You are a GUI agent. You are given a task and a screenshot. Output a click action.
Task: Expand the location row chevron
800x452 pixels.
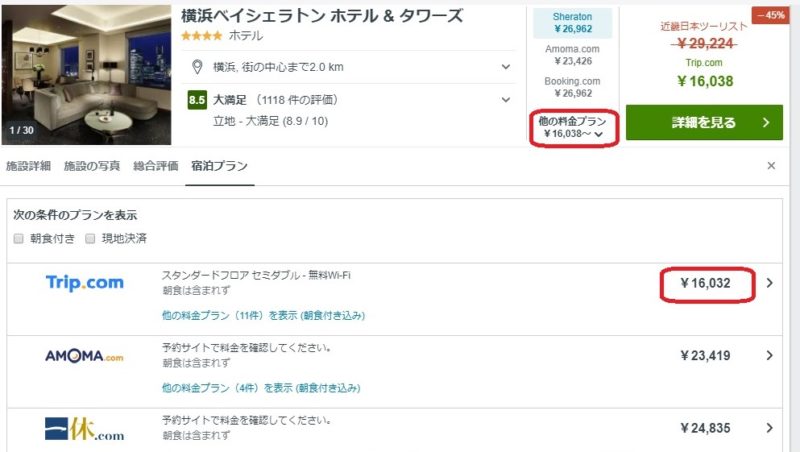pos(506,67)
